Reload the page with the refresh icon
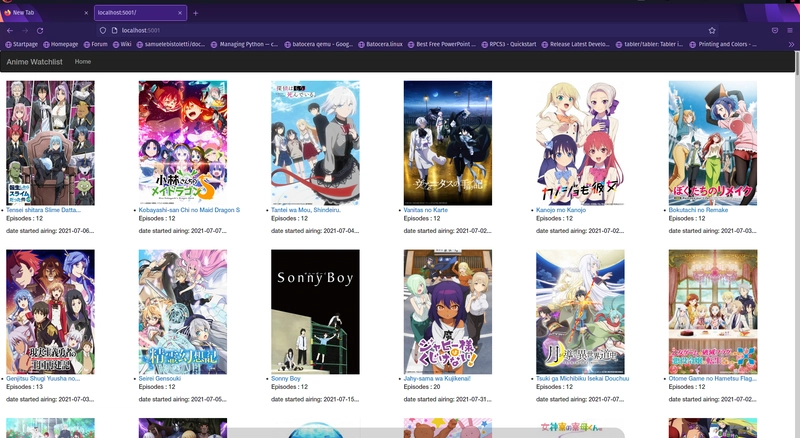The width and height of the screenshot is (800, 438). click(x=40, y=31)
